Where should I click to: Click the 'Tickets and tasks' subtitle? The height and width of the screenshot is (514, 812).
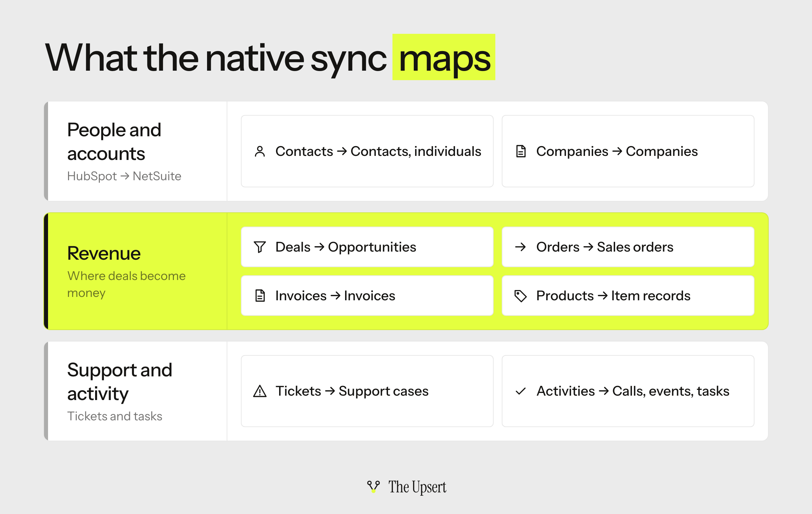[x=115, y=416]
